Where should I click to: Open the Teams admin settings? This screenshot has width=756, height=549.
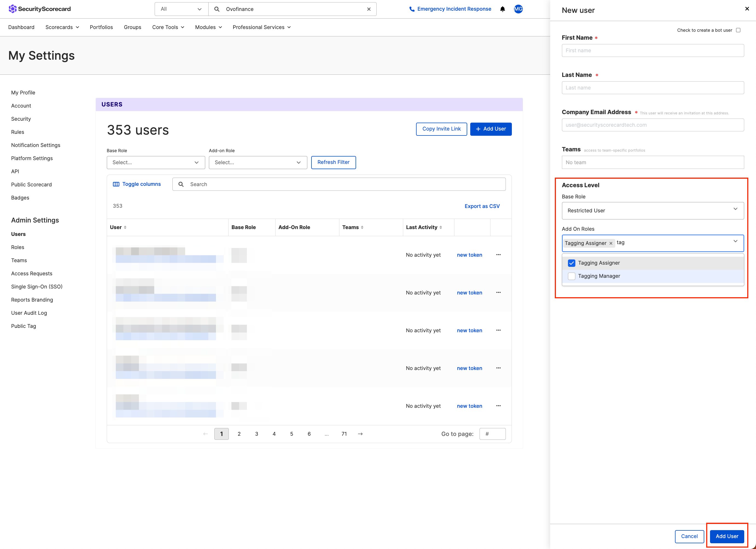pos(19,260)
